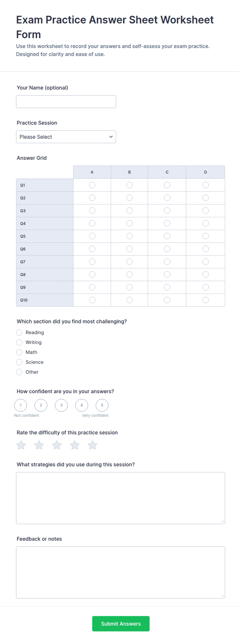The image size is (239, 644).
Task: Click the Feedback or notes box
Action: pos(121,572)
